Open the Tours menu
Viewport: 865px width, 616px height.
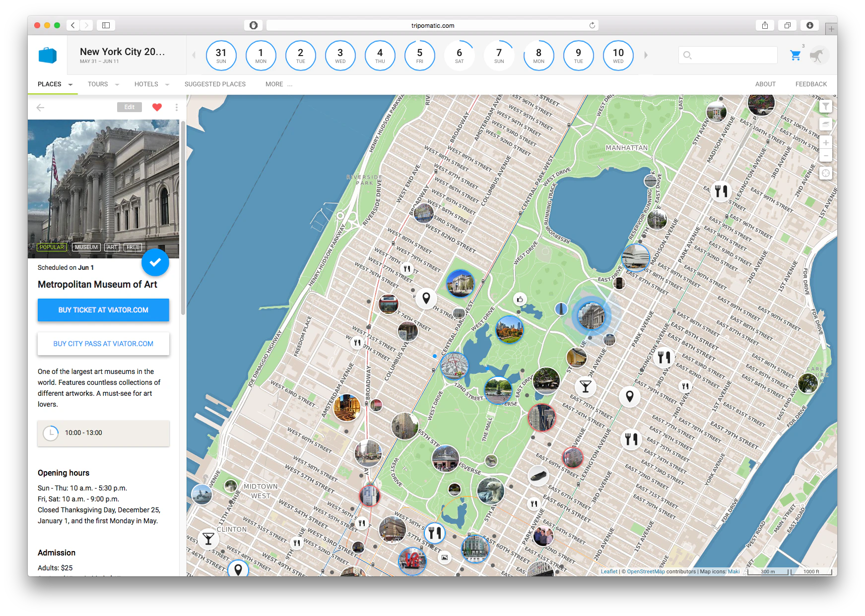98,84
